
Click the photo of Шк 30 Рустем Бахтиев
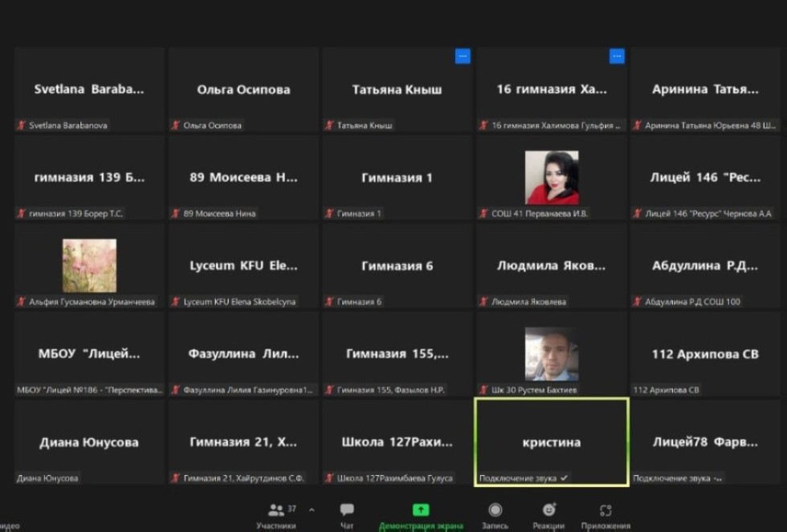551,354
